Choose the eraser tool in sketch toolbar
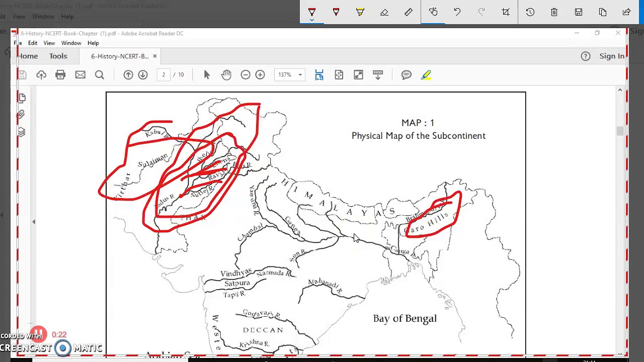Viewport: 644px width, 362px height. pos(384,12)
